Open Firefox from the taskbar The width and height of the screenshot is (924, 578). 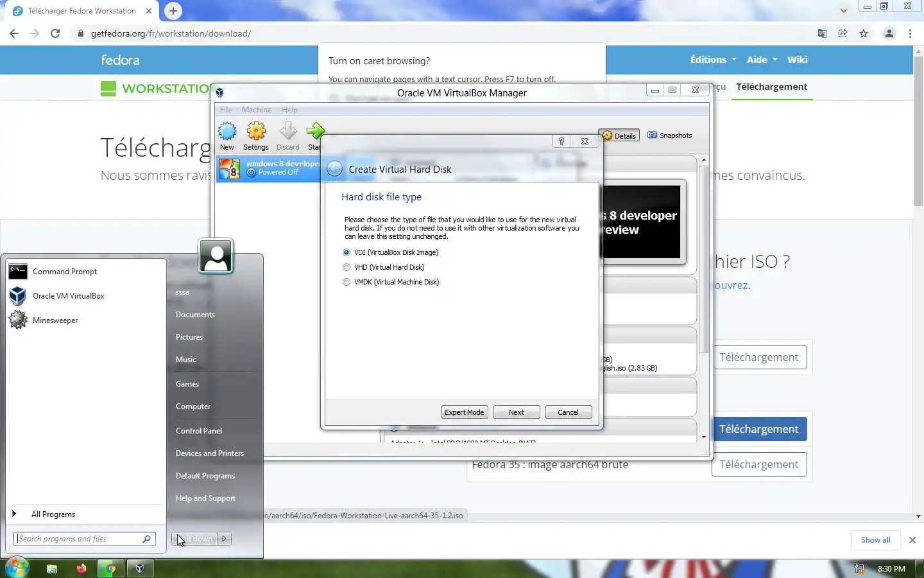tap(81, 568)
